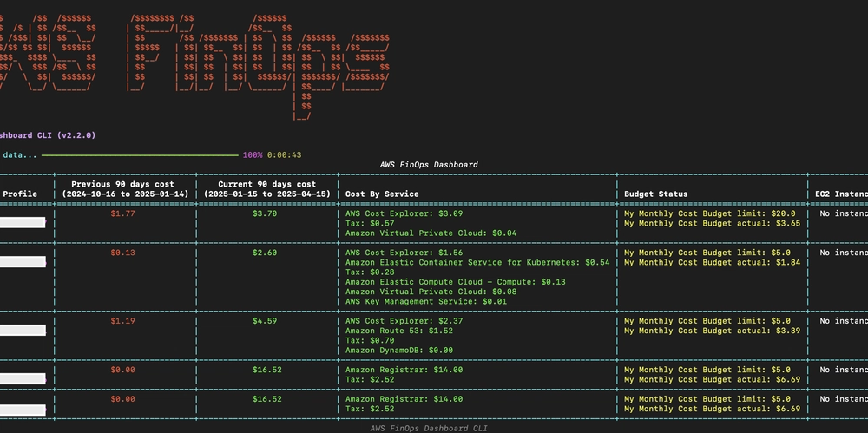868x433 pixels.
Task: Select the previous cost value '$0.13'
Action: click(x=123, y=253)
